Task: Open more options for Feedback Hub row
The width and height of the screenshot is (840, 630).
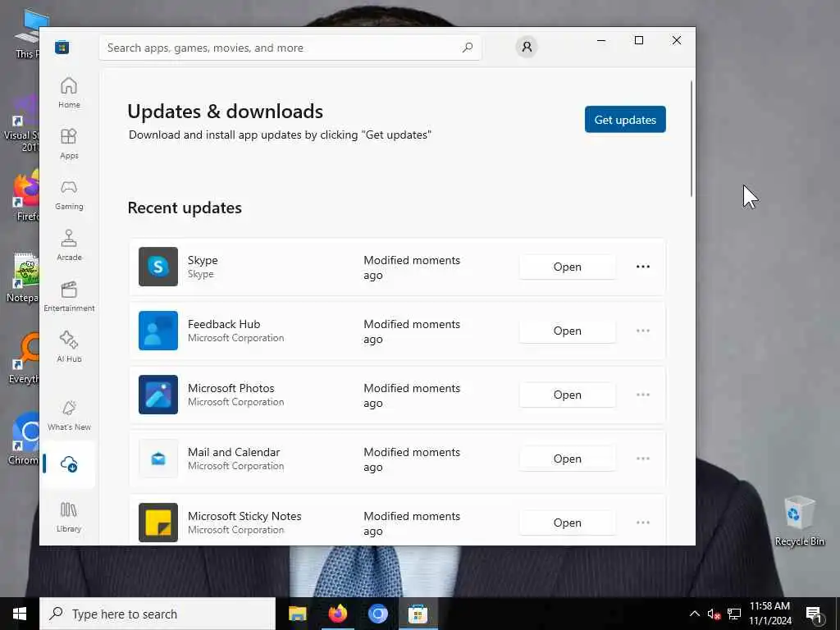Action: [x=643, y=331]
